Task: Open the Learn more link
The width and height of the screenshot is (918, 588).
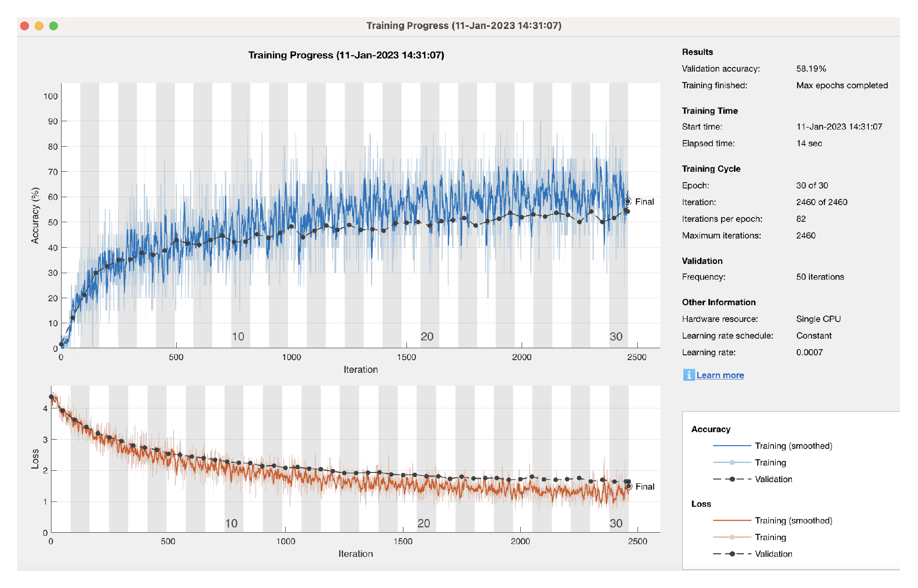Action: point(720,375)
